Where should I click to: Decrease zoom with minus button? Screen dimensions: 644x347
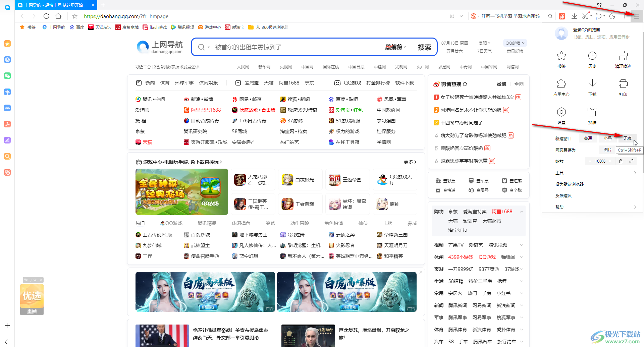click(590, 161)
